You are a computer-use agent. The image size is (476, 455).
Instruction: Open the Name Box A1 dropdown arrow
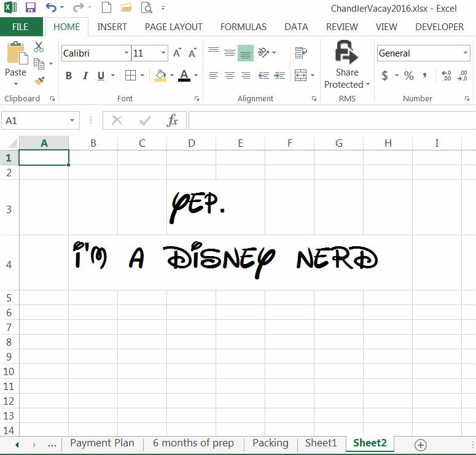[x=72, y=120]
